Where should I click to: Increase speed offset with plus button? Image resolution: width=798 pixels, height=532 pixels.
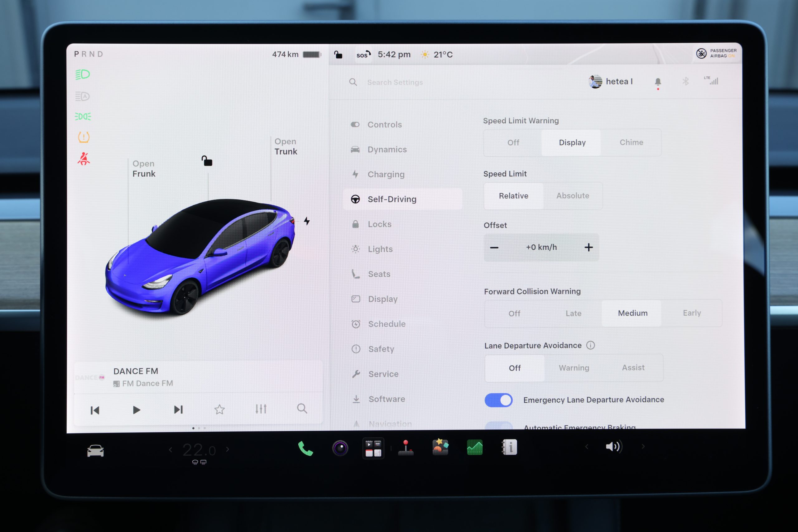pos(589,247)
